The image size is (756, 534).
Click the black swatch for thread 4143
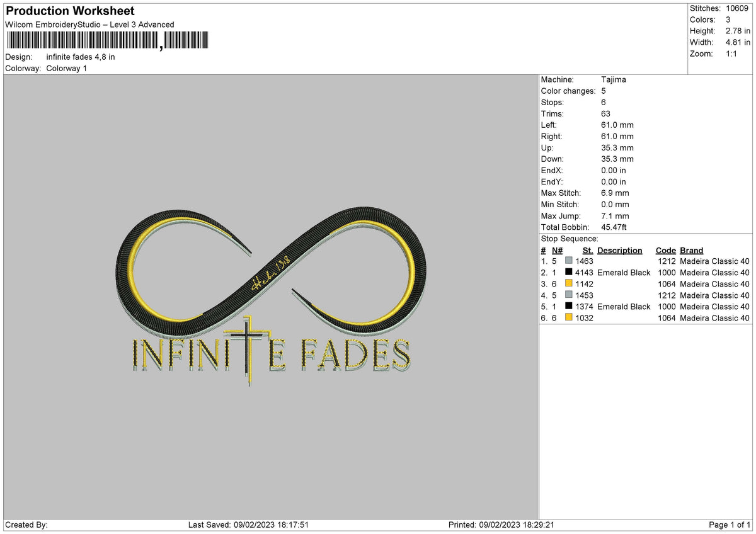tap(569, 272)
